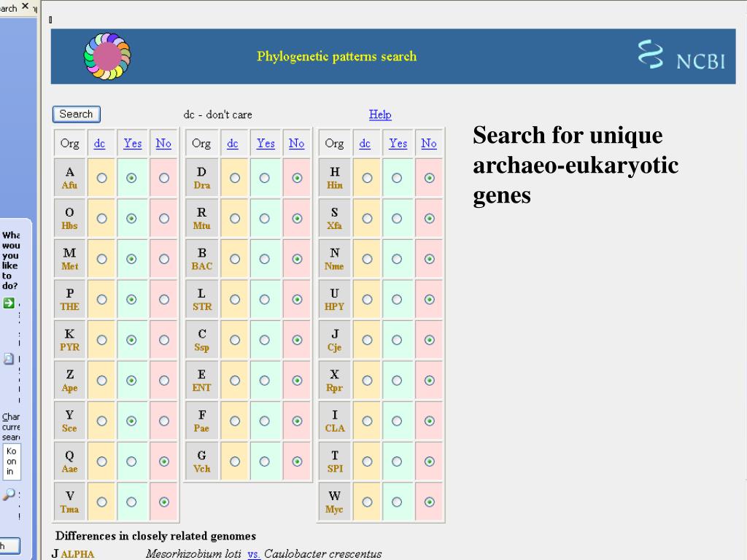Select 'dc' radio for S Xfa
The image size is (747, 560).
pyautogui.click(x=367, y=219)
